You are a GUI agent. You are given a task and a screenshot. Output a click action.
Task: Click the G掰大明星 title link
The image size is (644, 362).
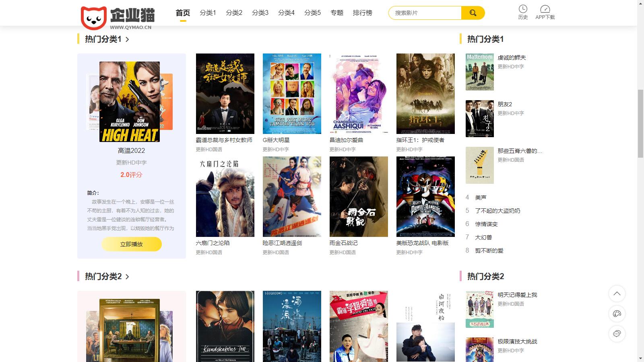tap(276, 140)
